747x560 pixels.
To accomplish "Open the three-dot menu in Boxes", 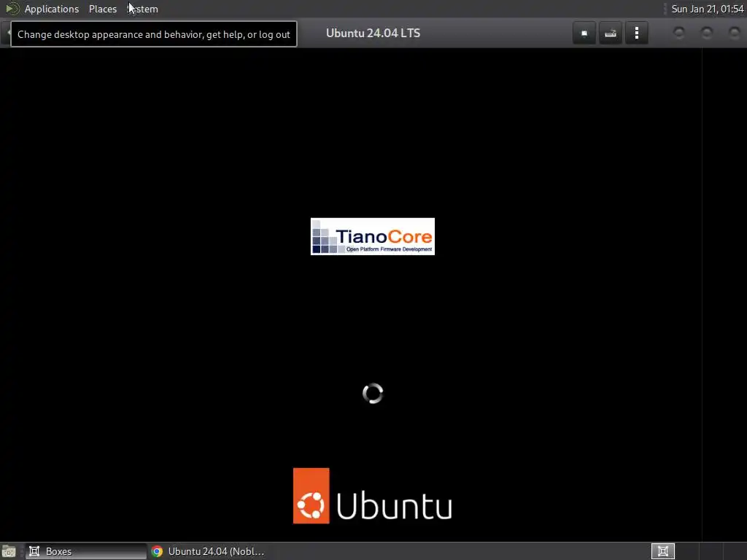I will pyautogui.click(x=636, y=34).
